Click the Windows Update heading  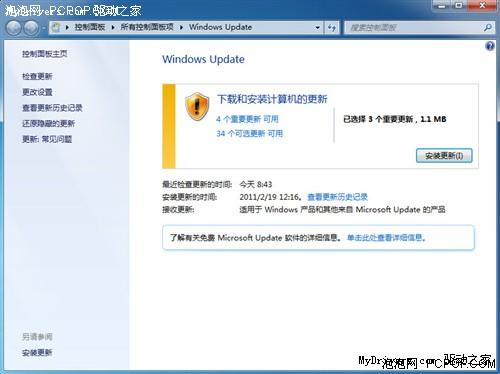click(x=203, y=59)
